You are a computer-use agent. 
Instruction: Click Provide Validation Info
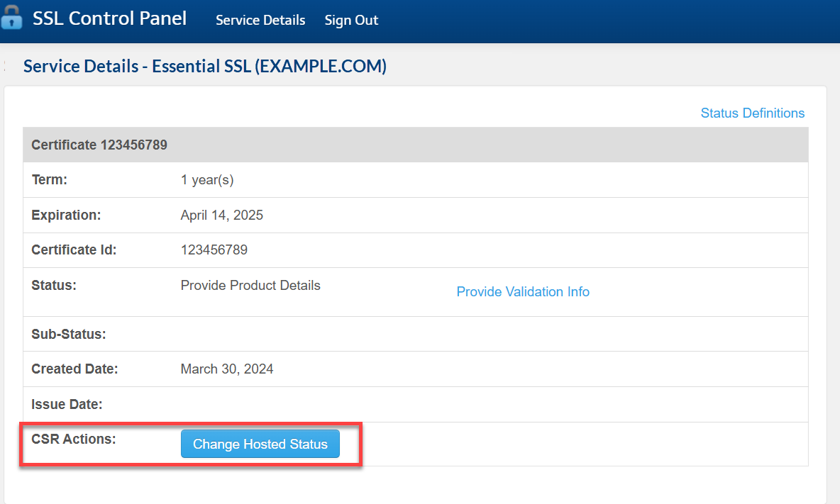coord(523,291)
